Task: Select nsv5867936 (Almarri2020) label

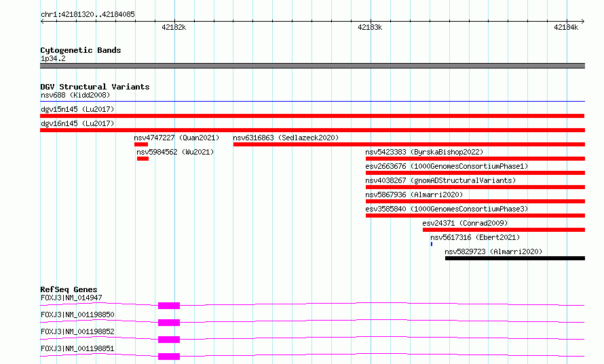Action: pos(414,195)
